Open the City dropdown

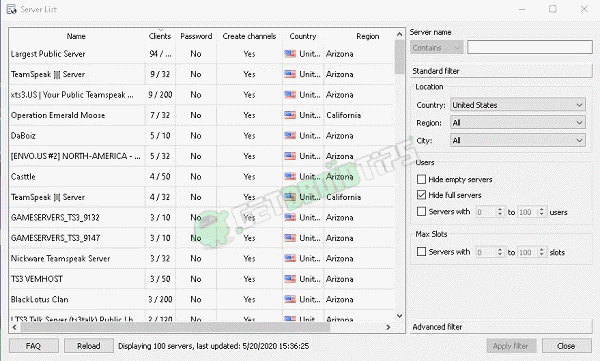pos(518,140)
